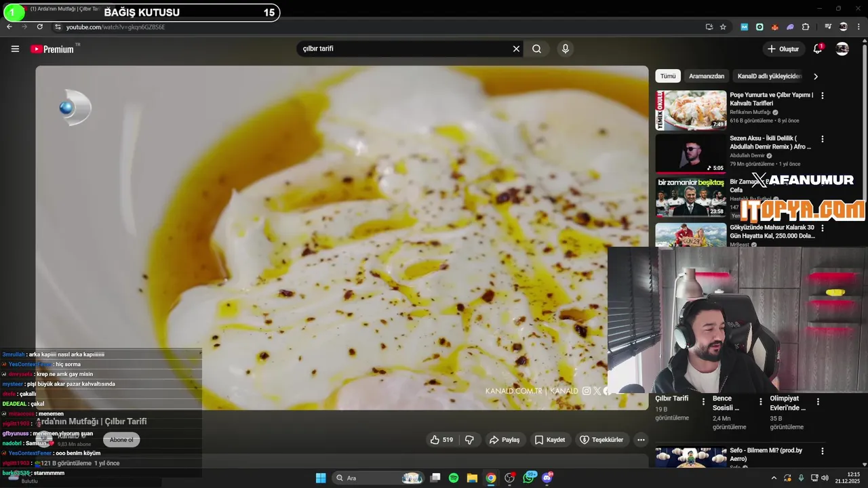Click the Abdullah Demir channel name
The height and width of the screenshot is (488, 868).
(747, 156)
